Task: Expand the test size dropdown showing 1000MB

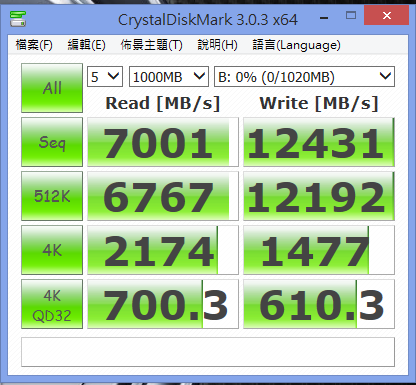Action: pos(169,77)
